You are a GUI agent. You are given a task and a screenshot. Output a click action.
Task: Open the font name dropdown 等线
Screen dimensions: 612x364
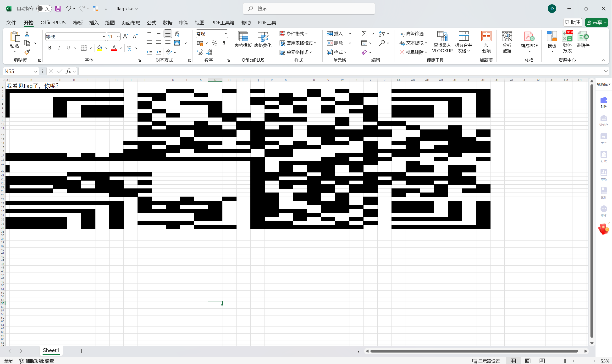(104, 37)
